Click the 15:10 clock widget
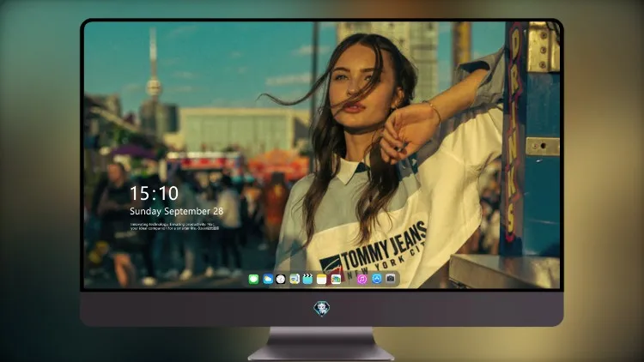 154,193
